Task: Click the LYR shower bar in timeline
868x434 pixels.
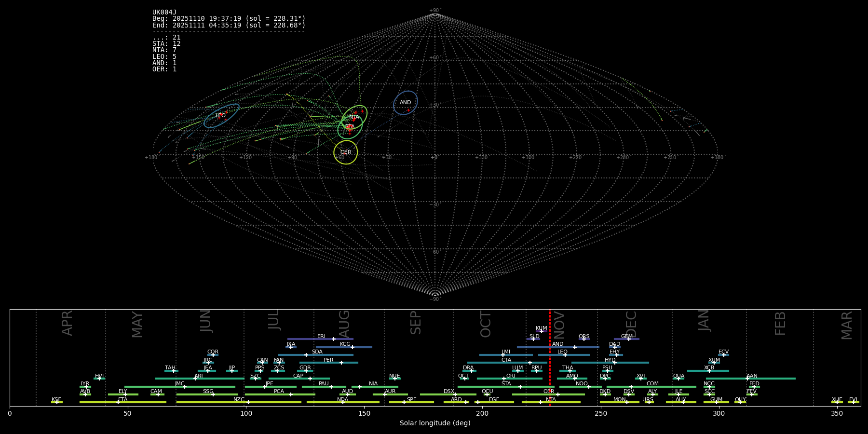Action: [x=85, y=387]
